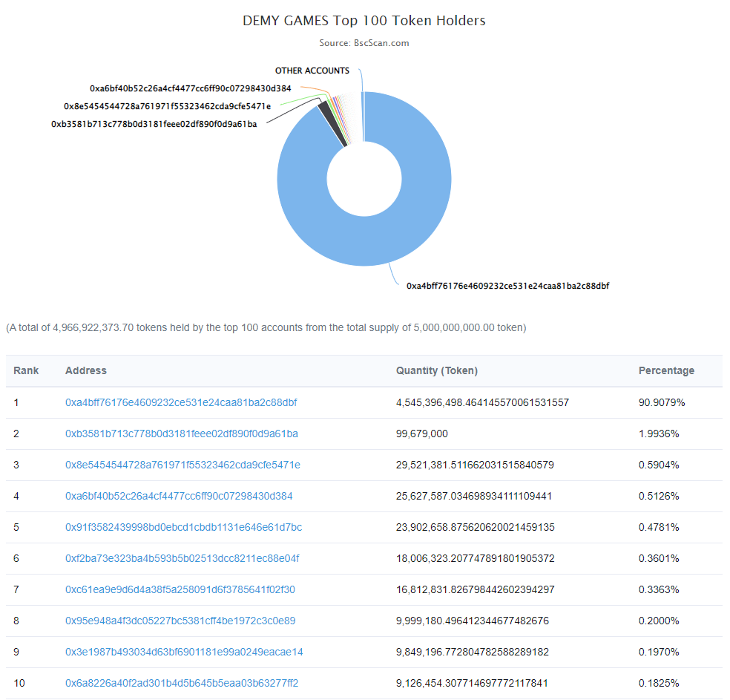Image resolution: width=730 pixels, height=700 pixels.
Task: Click rank number 1 cell
Action: pyautogui.click(x=16, y=402)
